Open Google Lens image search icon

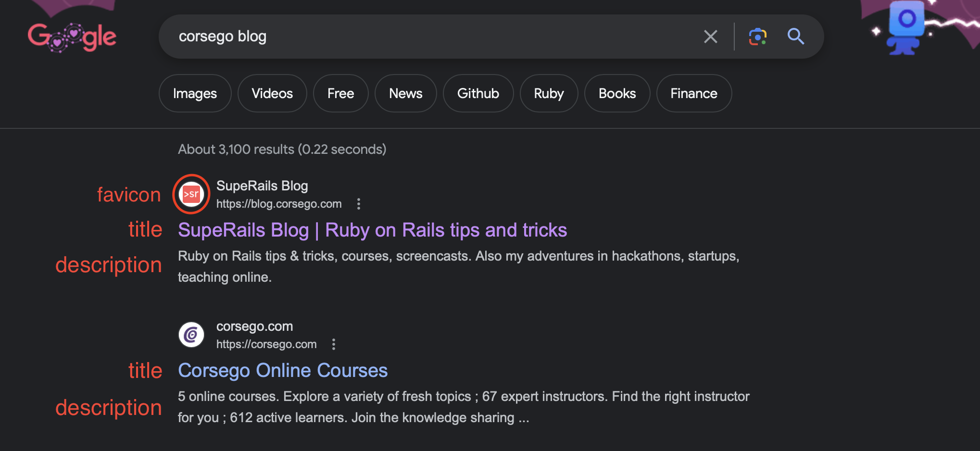coord(757,37)
